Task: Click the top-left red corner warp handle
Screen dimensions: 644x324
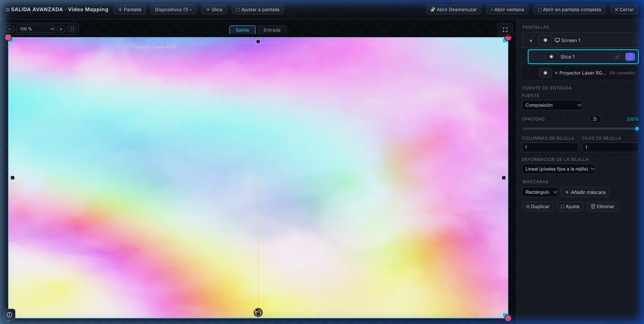Action: (8, 37)
